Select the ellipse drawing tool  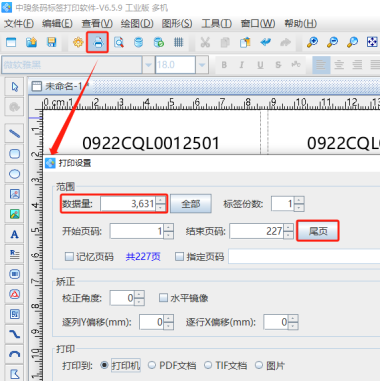[x=14, y=174]
